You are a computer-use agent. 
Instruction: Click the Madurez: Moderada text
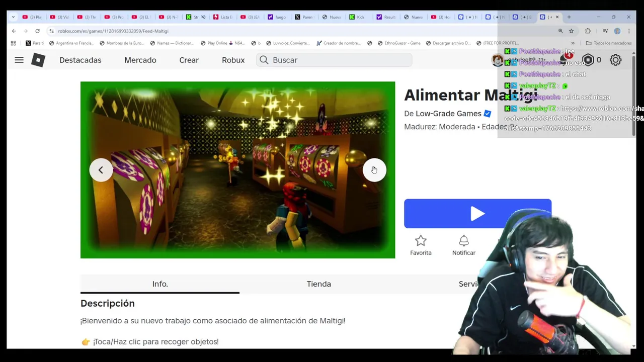coord(439,127)
